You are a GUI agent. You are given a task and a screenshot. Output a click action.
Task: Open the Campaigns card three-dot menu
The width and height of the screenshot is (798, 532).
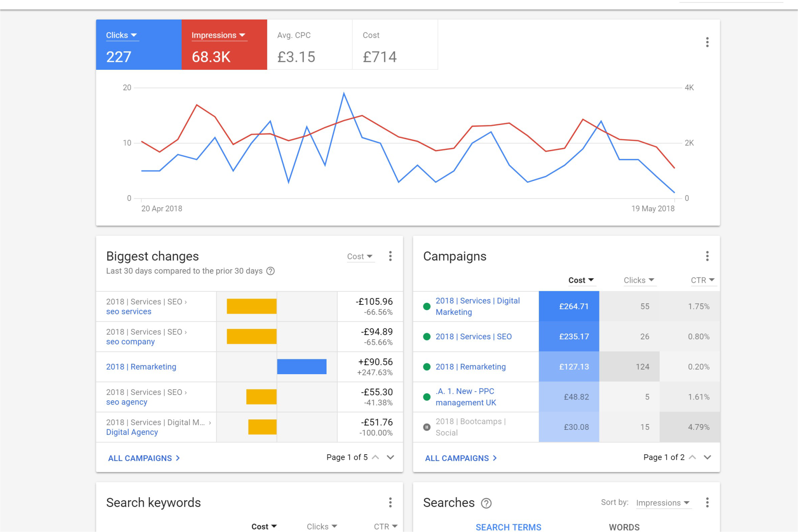point(707,256)
